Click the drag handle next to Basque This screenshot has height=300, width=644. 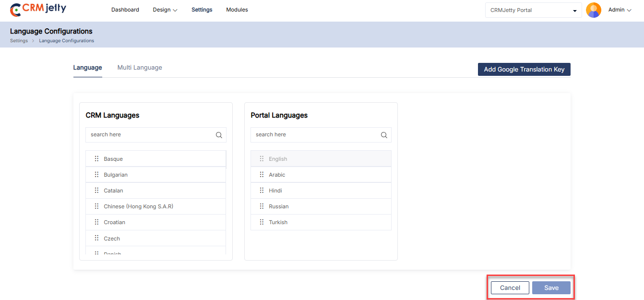(x=96, y=159)
